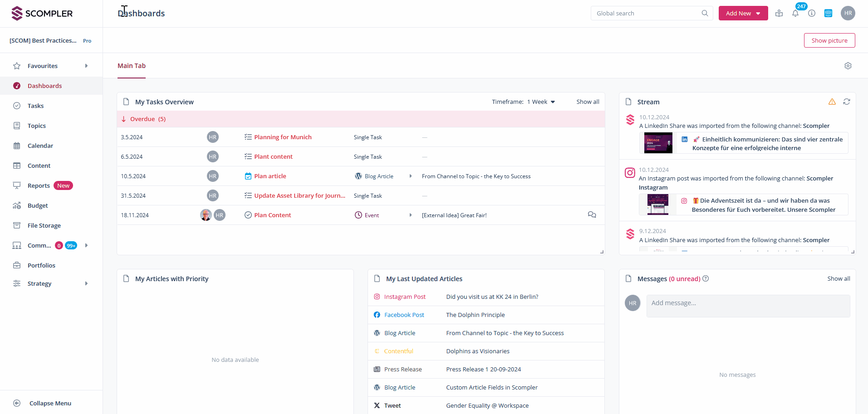Click the Stream warning triangle icon
The image size is (868, 414).
click(x=832, y=102)
